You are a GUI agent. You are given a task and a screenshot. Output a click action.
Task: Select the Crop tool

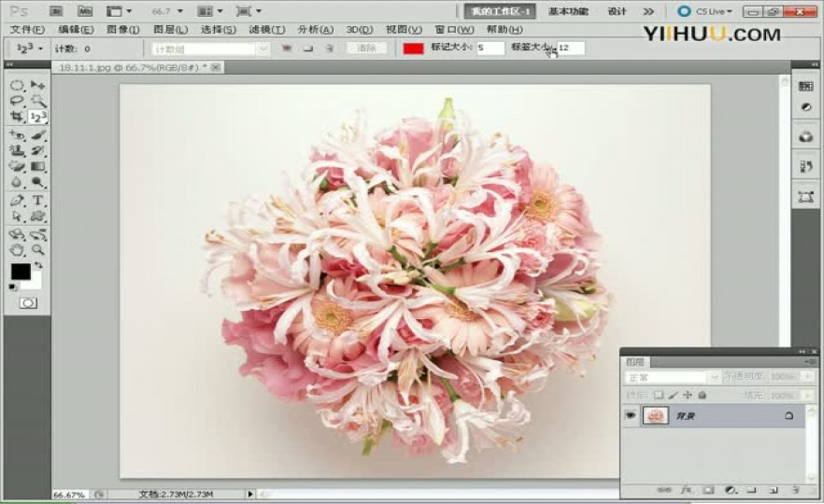point(18,117)
